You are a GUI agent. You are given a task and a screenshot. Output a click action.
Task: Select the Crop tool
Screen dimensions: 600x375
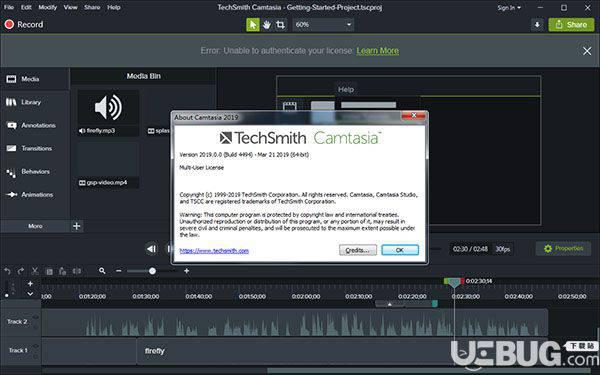(280, 25)
